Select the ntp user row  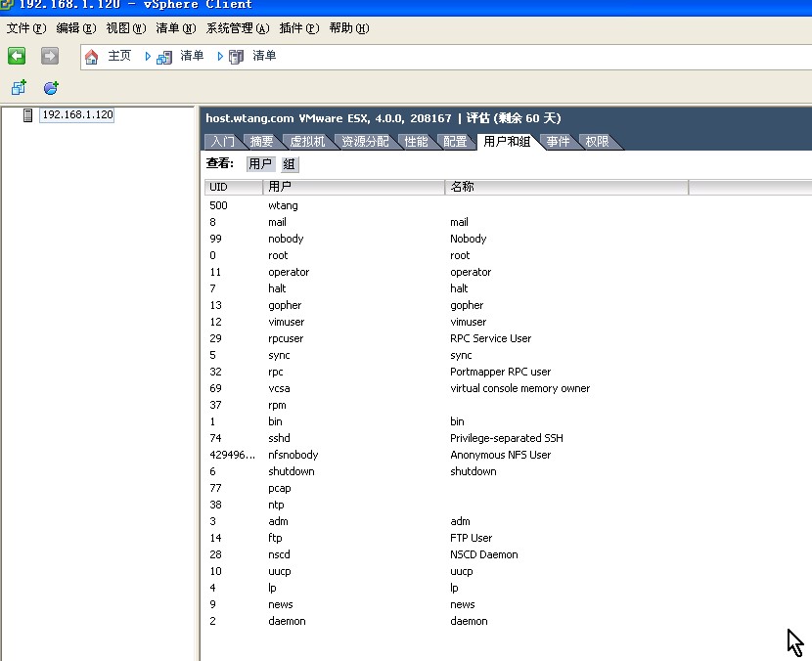pos(508,505)
